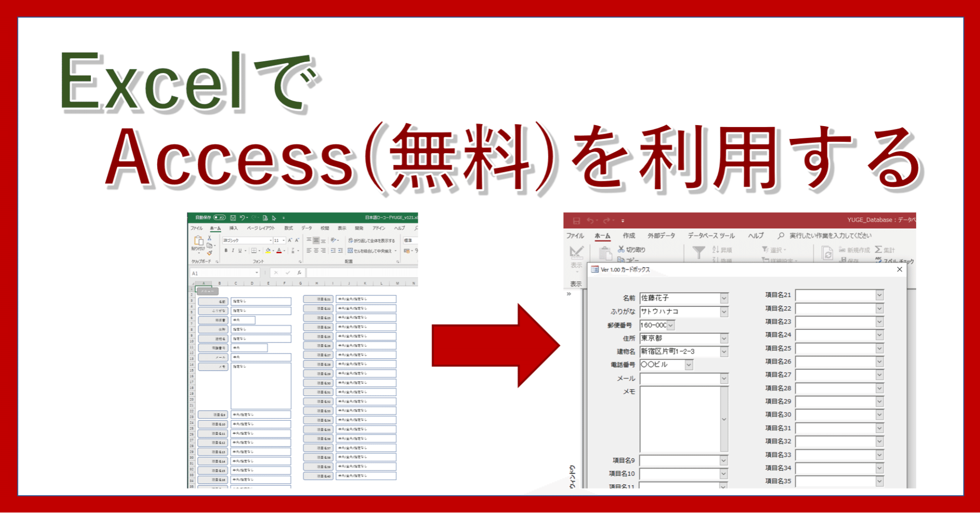This screenshot has height=513, width=980.
Task: Open the furigana field dropdown arrow
Action: coord(724,311)
